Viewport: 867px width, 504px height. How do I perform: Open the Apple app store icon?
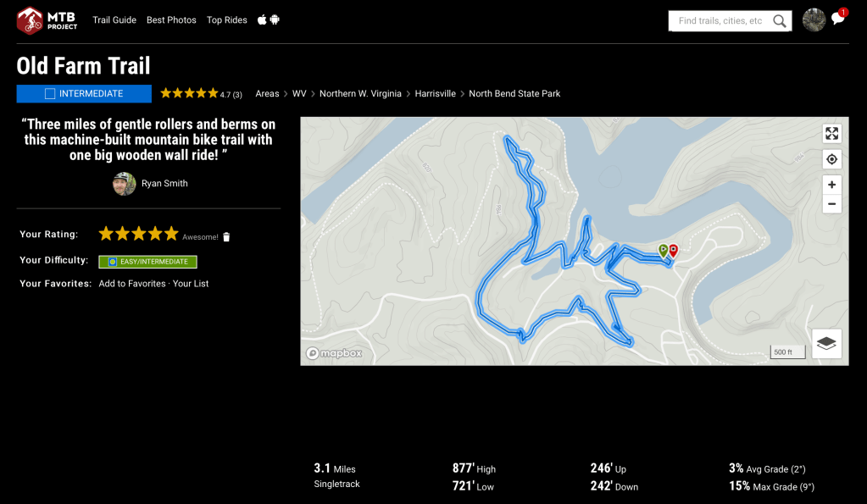262,19
